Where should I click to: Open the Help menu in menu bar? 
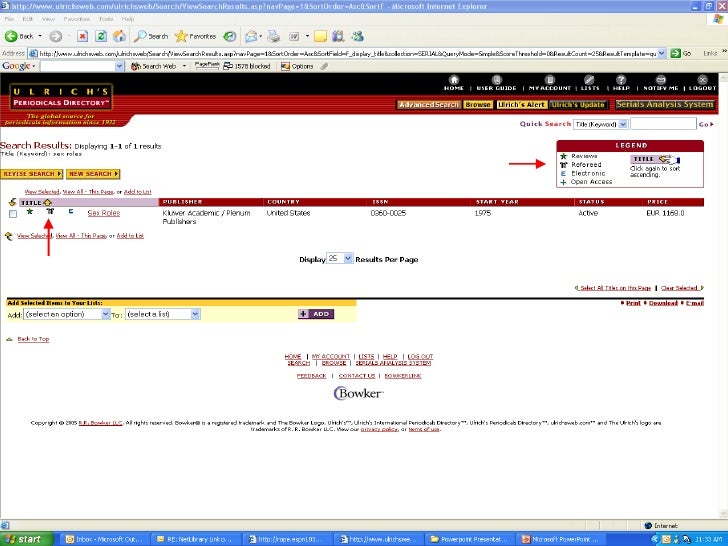(128, 19)
